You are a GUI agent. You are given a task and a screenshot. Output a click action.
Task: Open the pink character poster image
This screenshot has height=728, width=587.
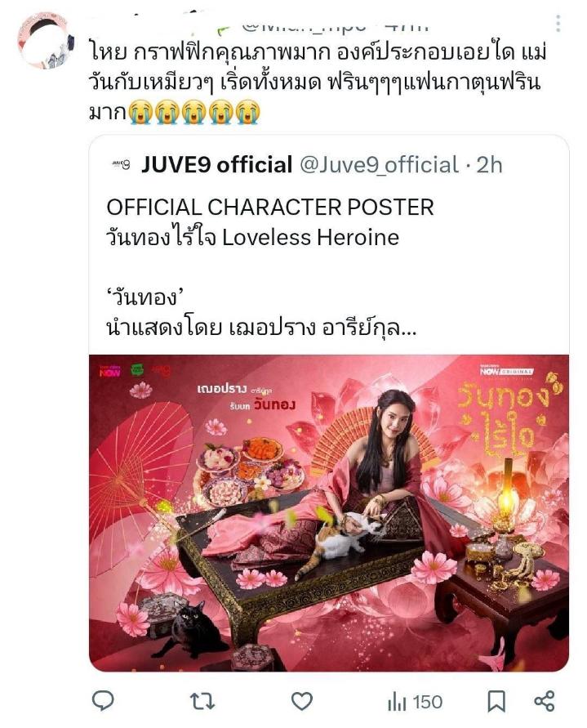tap(328, 513)
